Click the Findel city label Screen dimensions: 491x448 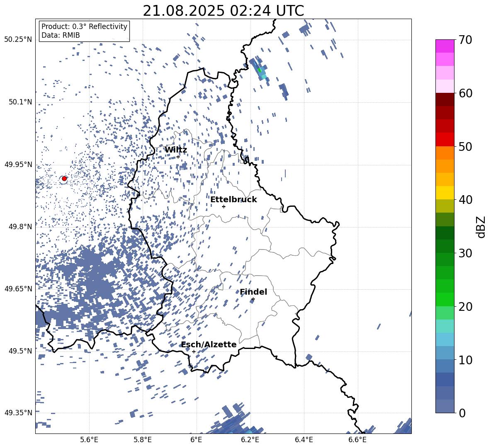253,292
